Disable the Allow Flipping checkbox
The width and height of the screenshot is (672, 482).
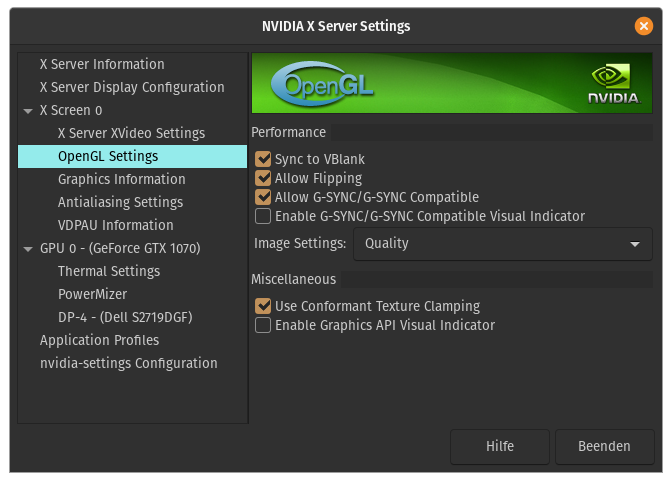(x=264, y=178)
